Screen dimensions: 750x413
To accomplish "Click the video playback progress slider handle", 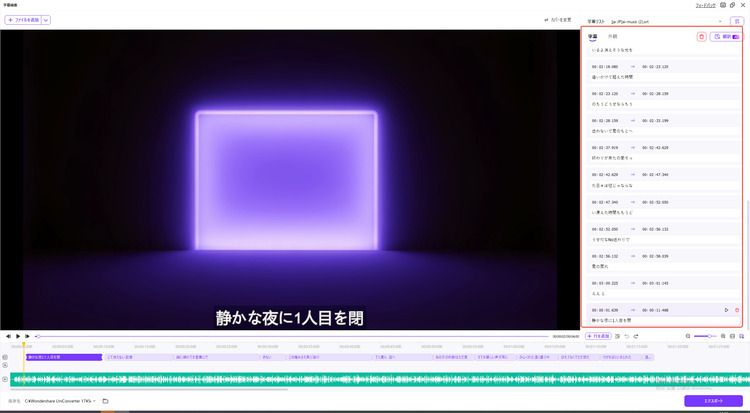I will point(38,336).
